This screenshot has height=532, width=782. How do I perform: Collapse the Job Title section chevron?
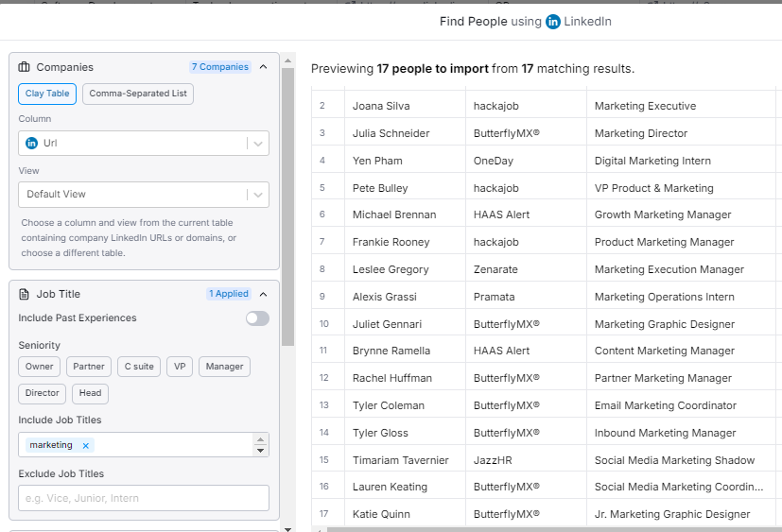pos(263,294)
